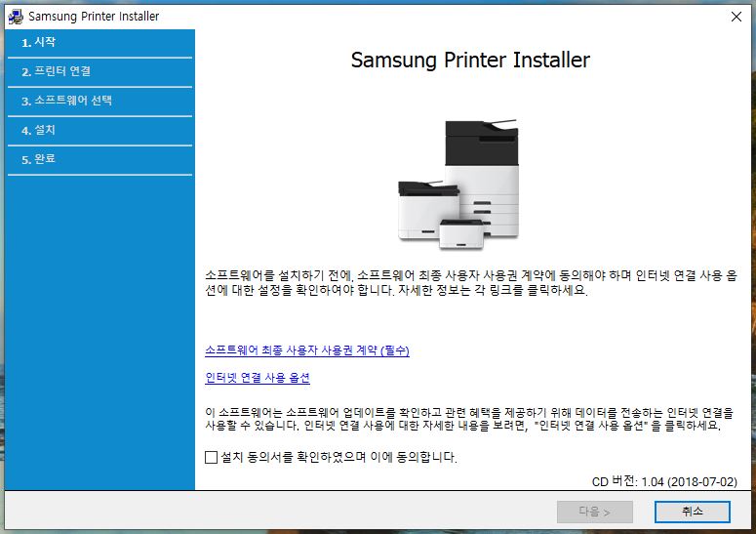Click the window title text Samsung Printer Installer
Screen dimensions: 756x534
click(94, 17)
